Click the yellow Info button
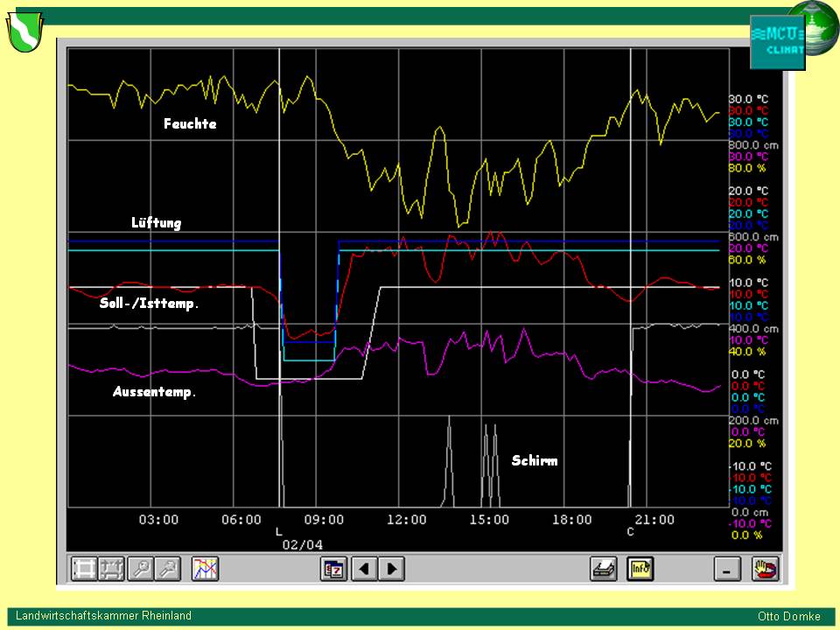This screenshot has width=840, height=630. tap(640, 569)
